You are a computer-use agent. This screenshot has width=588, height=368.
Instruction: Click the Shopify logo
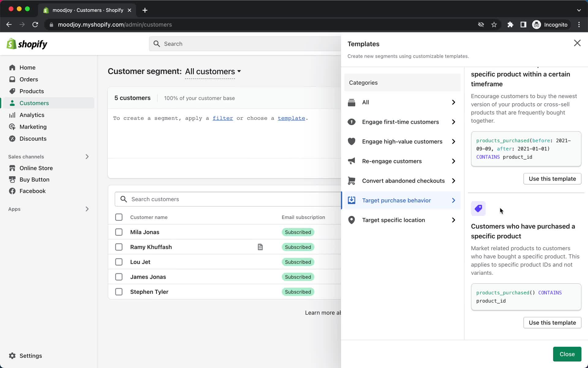27,44
